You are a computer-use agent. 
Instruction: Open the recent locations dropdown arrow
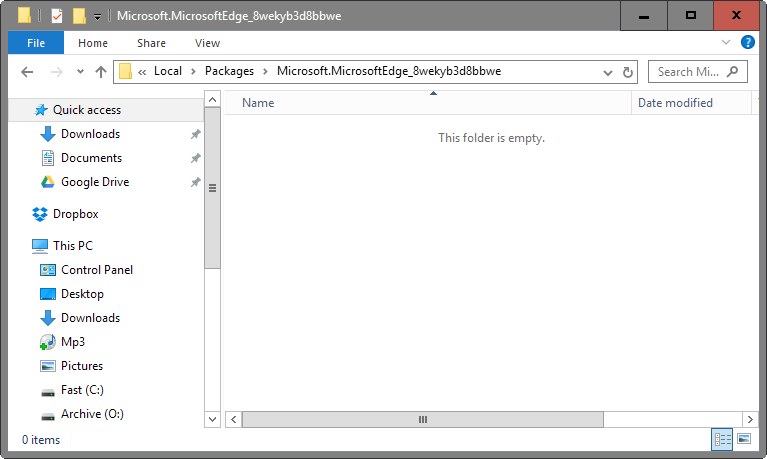[x=80, y=72]
